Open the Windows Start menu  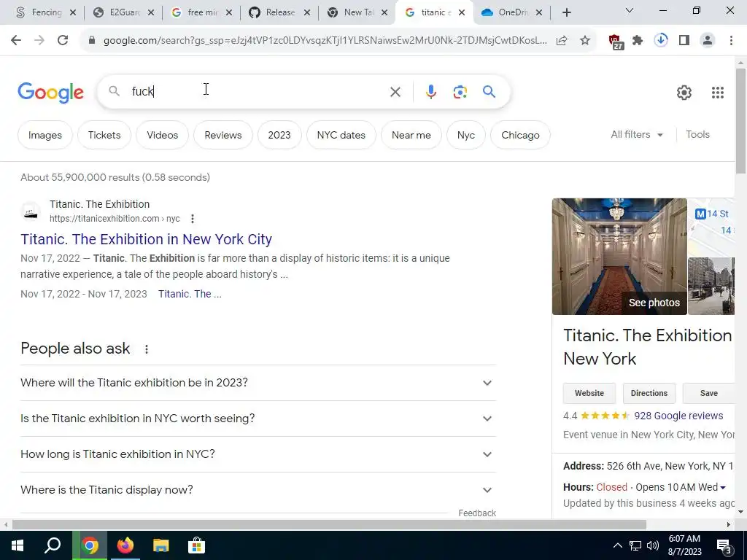click(18, 545)
